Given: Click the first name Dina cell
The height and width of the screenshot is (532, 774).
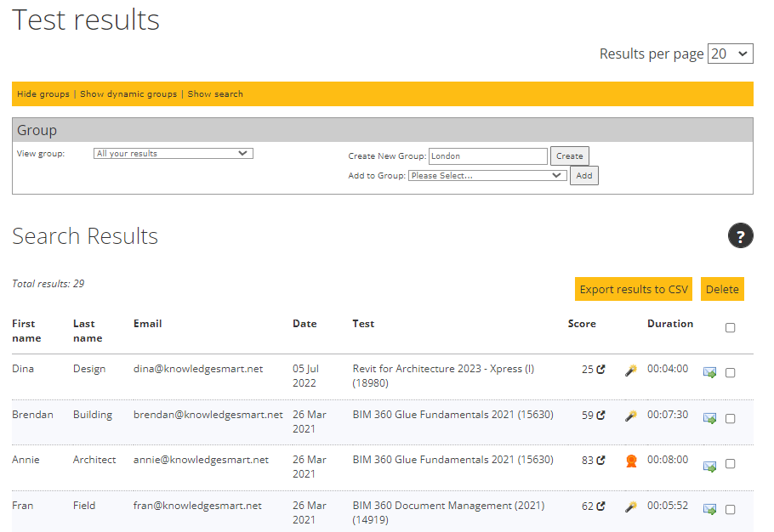Looking at the screenshot, I should tap(23, 369).
